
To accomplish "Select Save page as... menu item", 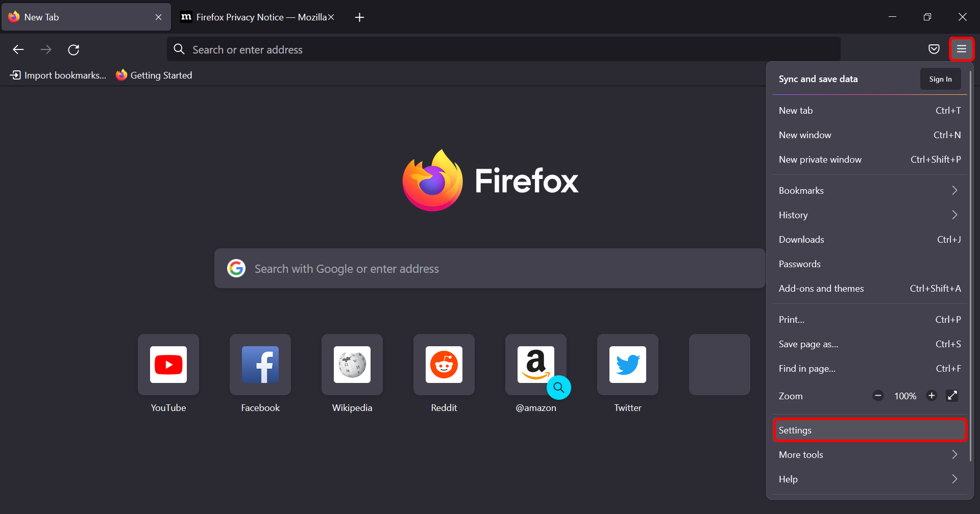I will [870, 344].
